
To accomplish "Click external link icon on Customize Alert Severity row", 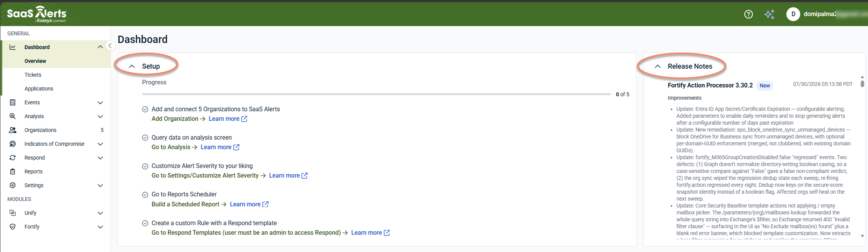I will click(x=305, y=176).
